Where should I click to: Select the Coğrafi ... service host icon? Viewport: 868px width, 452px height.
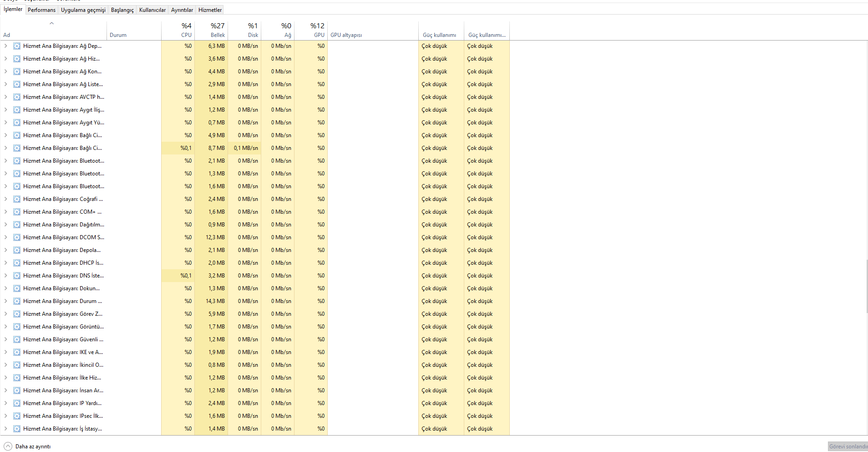(x=17, y=199)
